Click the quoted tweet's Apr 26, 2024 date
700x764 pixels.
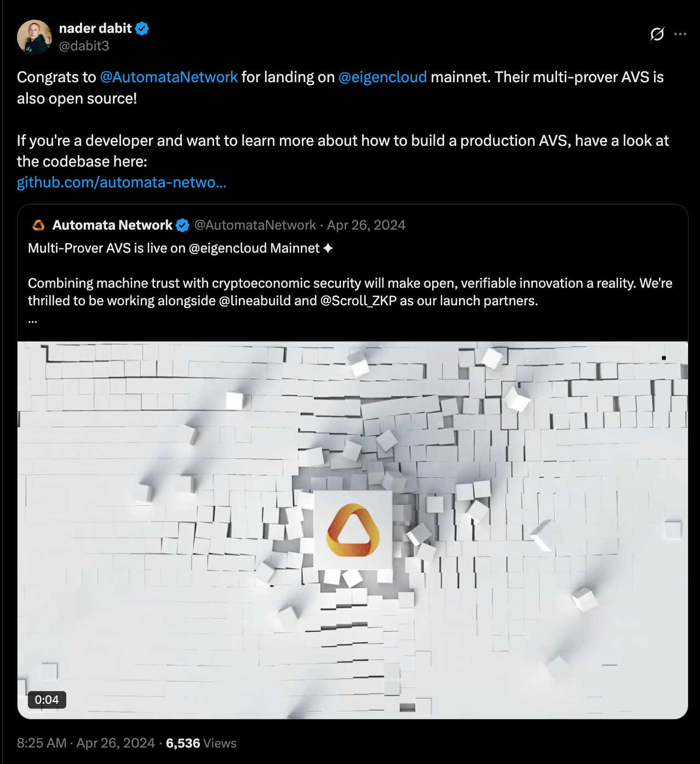pyautogui.click(x=366, y=225)
